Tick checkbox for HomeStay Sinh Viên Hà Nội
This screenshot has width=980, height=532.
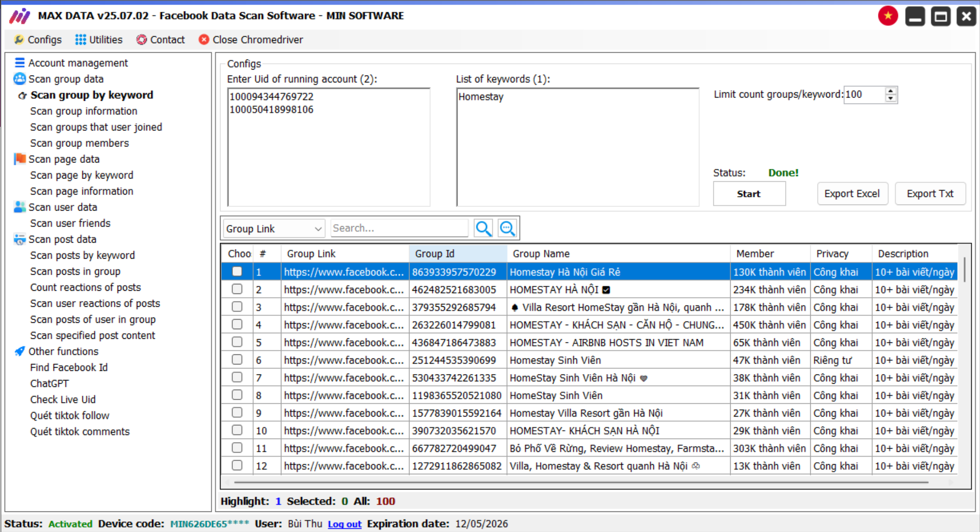click(237, 377)
